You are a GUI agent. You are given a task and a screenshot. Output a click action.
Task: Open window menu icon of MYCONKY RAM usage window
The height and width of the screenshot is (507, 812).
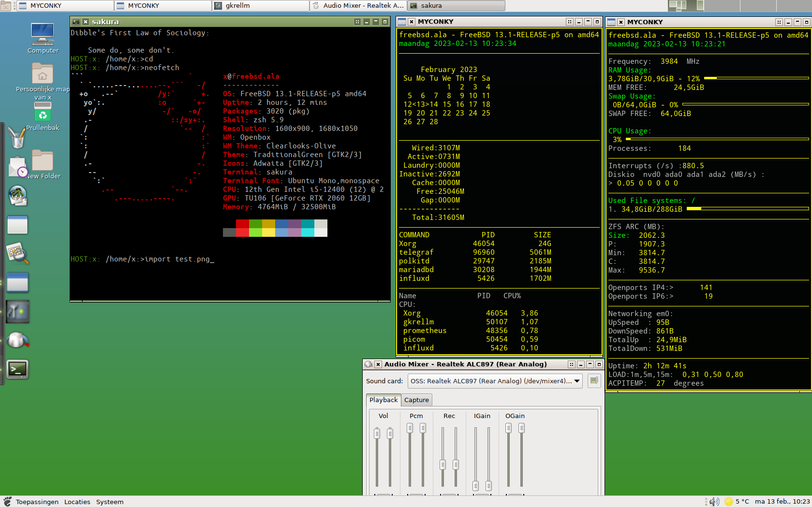tap(611, 22)
